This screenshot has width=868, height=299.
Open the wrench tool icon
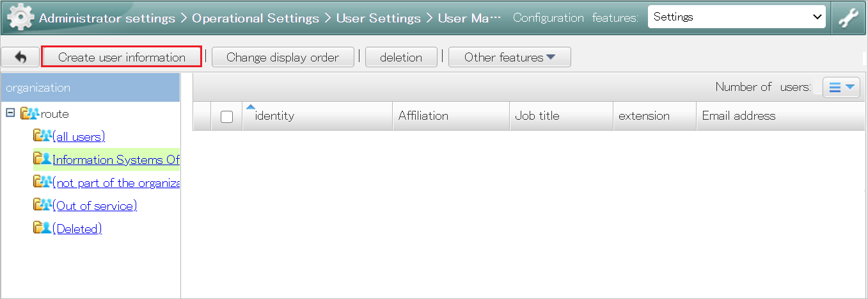[849, 18]
